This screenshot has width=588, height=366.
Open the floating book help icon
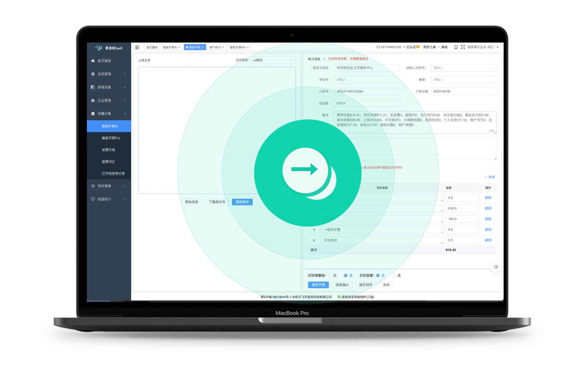496,267
